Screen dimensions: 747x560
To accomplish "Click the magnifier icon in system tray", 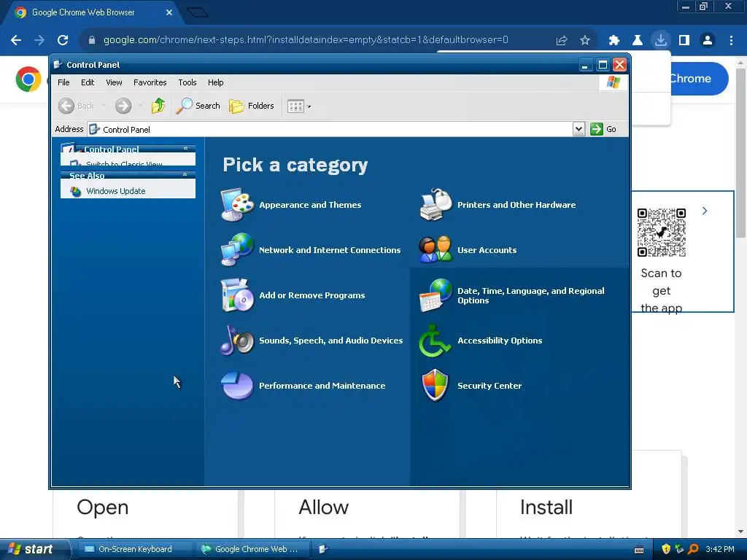I will coord(693,549).
